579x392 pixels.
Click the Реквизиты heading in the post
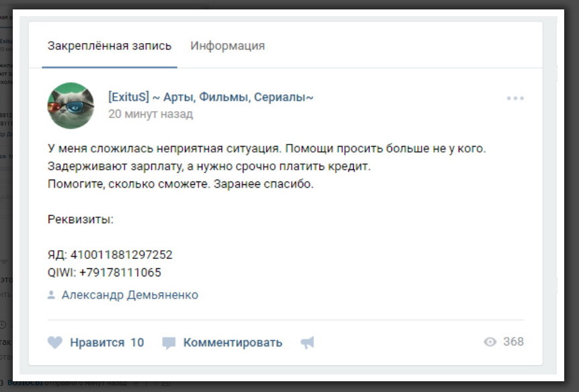(81, 220)
